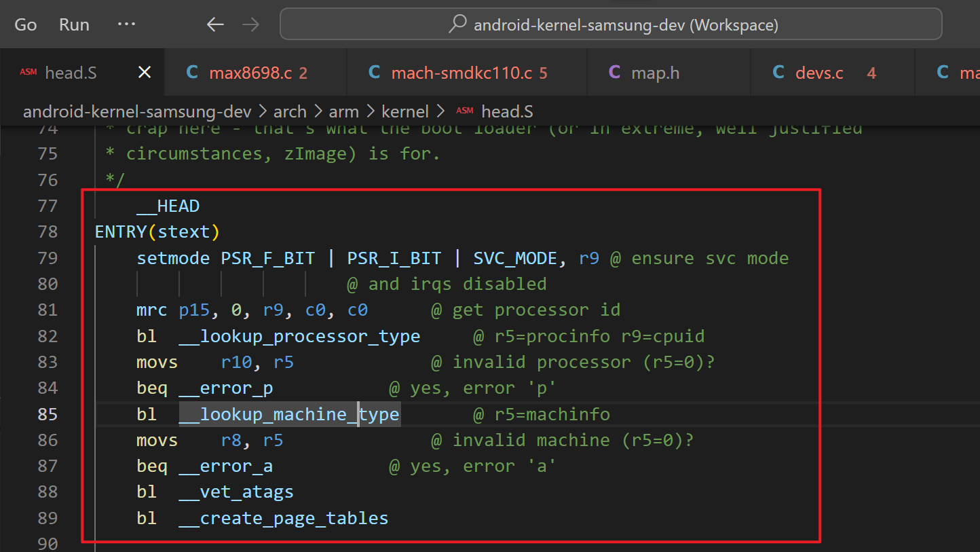The height and width of the screenshot is (552, 980).
Task: Click the magnifier icon in search box
Action: 457,24
